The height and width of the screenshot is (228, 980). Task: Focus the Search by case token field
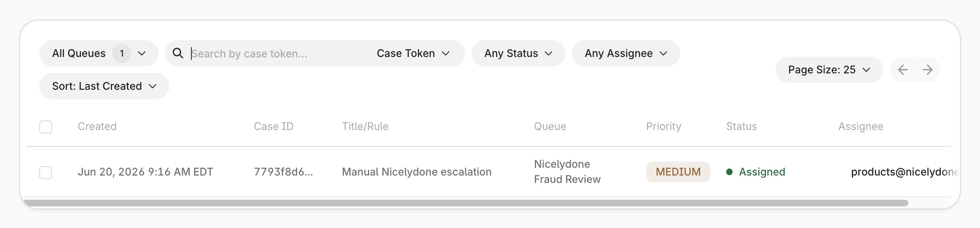(276, 53)
